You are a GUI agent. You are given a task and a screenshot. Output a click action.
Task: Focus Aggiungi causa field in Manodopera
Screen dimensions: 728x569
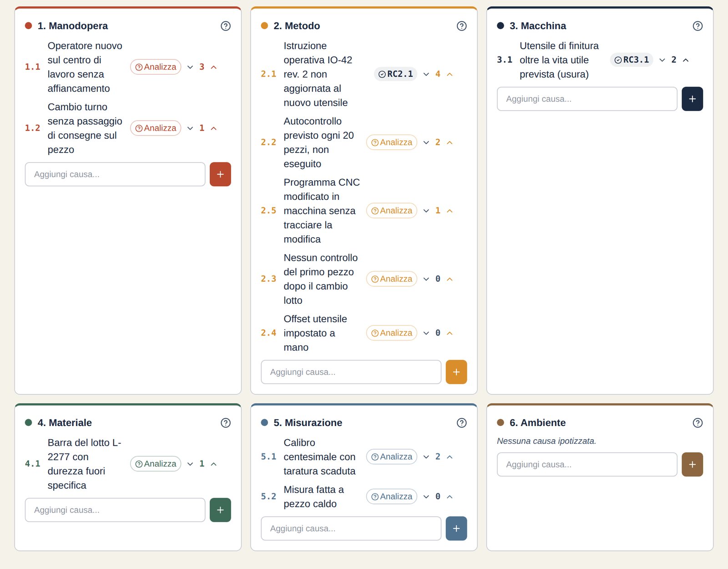[x=115, y=174]
